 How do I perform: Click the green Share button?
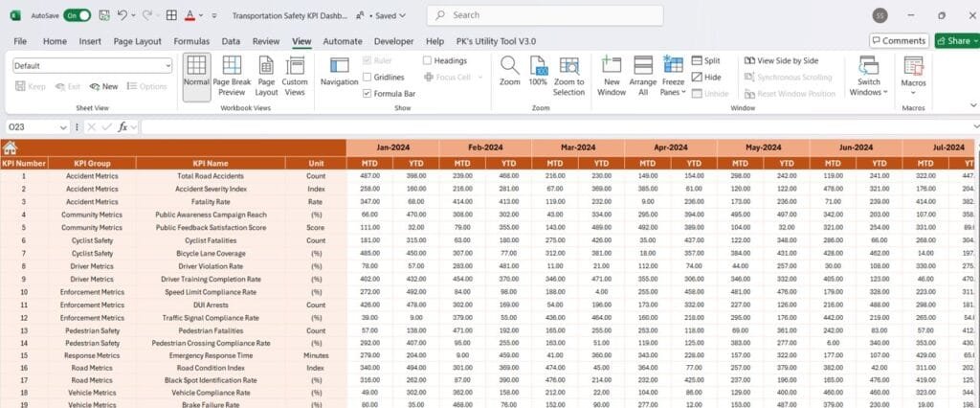tap(955, 40)
